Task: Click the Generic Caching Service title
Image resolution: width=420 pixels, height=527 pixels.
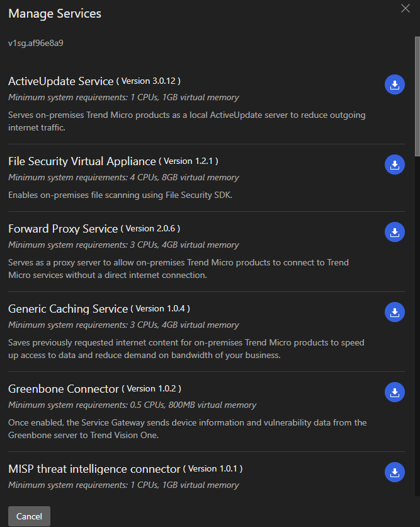Action: [x=68, y=308]
